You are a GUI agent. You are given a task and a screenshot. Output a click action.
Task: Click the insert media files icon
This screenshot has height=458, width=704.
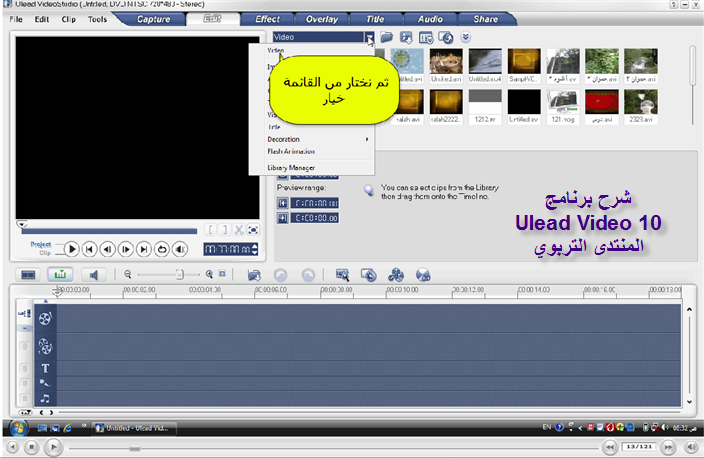point(254,275)
